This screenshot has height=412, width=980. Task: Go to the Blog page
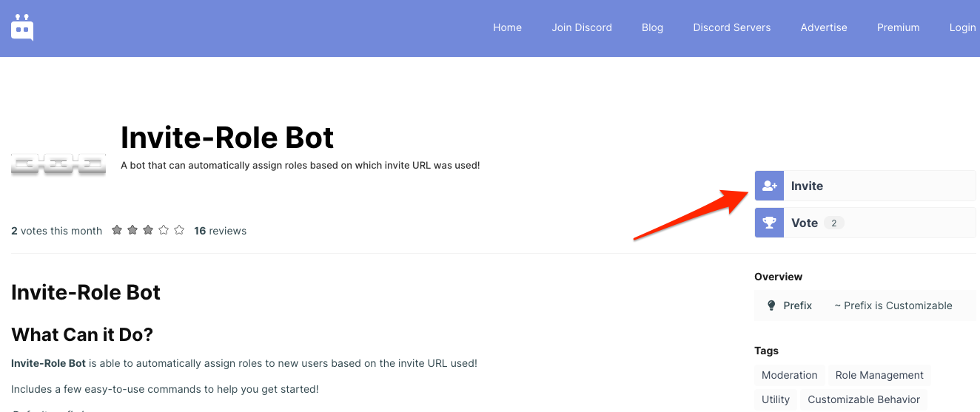(652, 27)
